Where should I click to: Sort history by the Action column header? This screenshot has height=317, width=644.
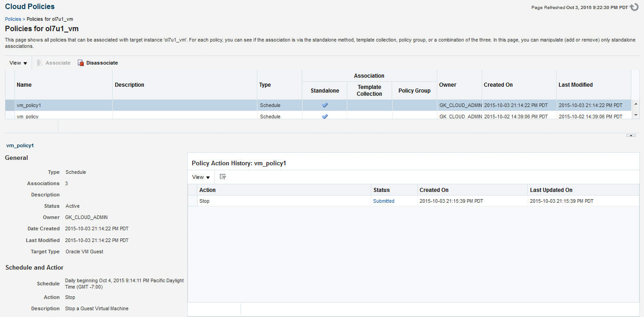(x=284, y=190)
